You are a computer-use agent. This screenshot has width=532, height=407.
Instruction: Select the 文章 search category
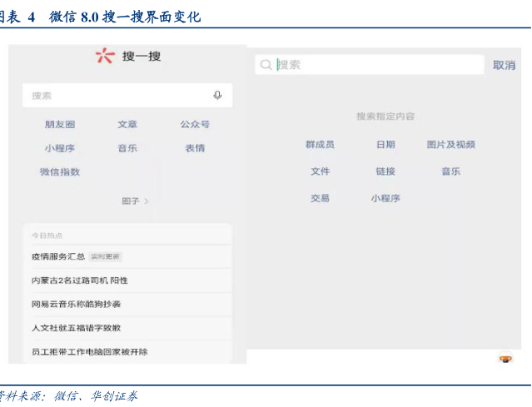click(127, 124)
